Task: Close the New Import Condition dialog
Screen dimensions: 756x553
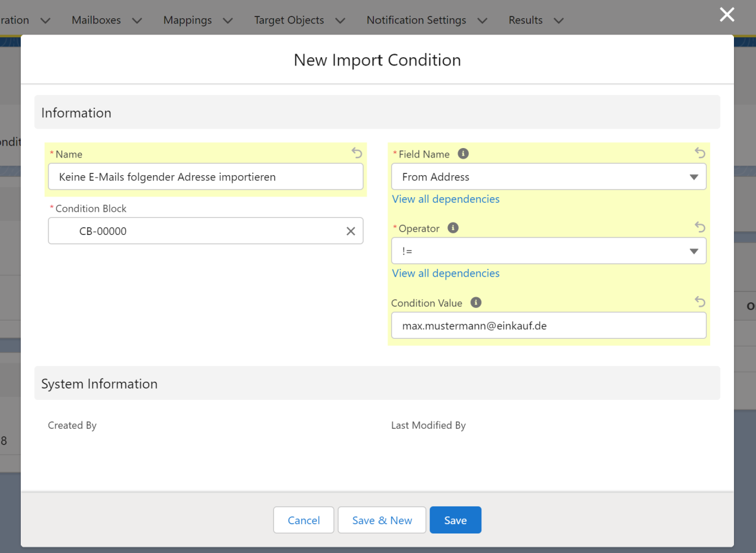Action: (727, 14)
